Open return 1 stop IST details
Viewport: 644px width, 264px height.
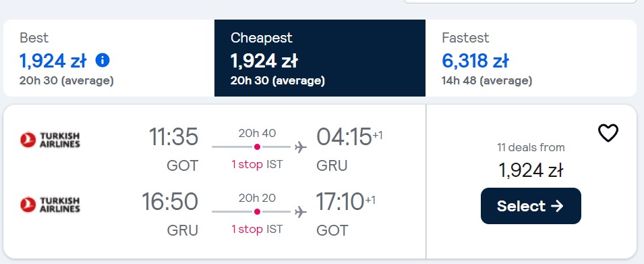pos(257,229)
